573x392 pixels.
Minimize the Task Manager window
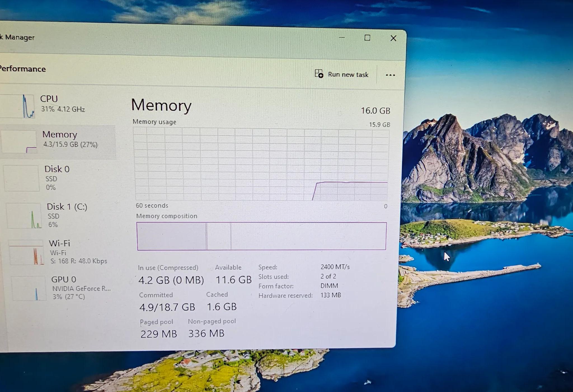pos(342,37)
